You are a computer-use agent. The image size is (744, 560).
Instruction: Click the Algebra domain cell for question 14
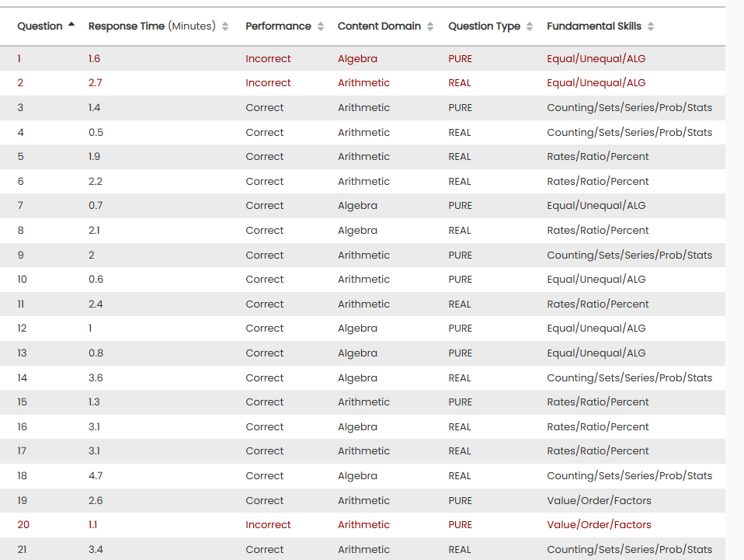click(357, 378)
